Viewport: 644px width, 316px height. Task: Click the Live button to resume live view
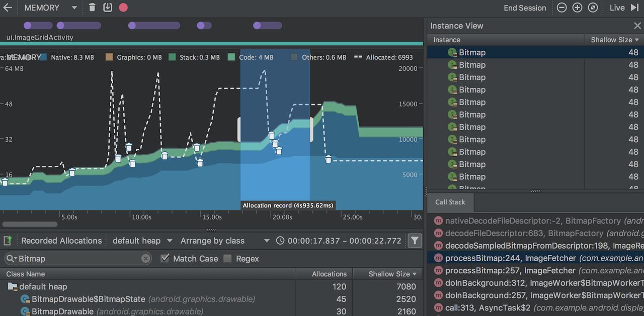pos(617,8)
